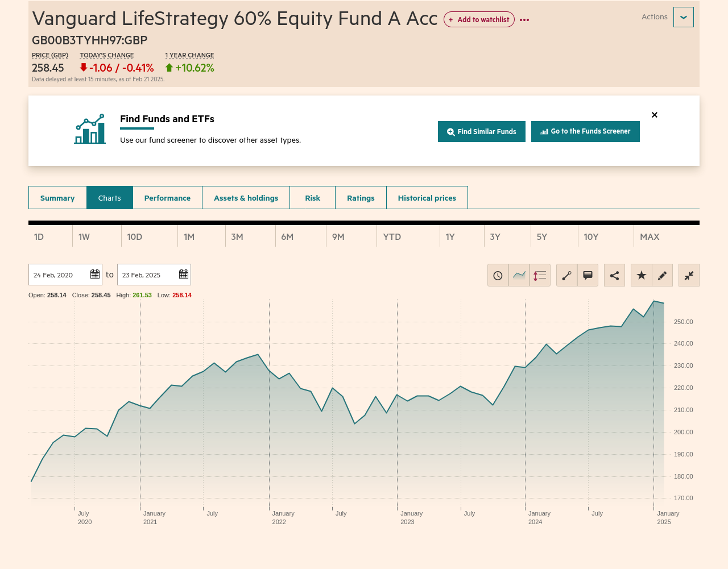Click the speech bubble annotation icon
The height and width of the screenshot is (569, 728).
pos(588,275)
